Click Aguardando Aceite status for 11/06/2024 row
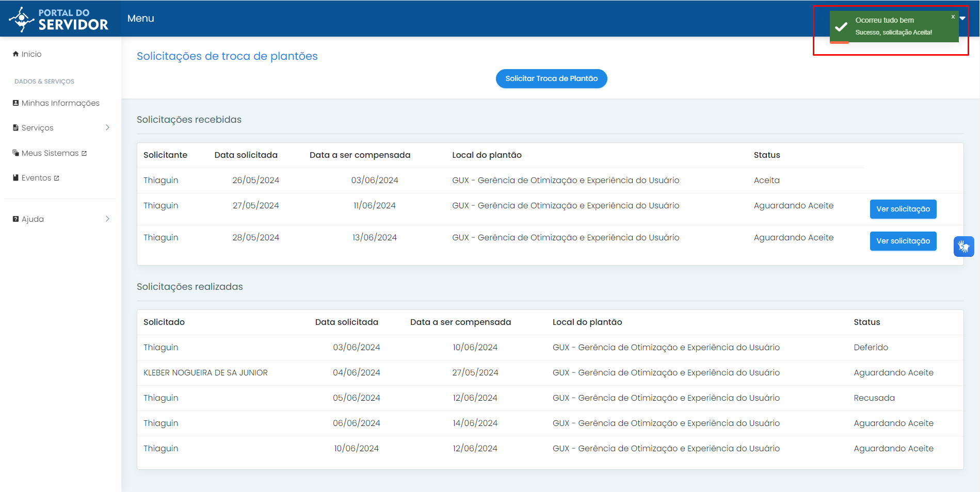980x492 pixels. click(x=793, y=206)
